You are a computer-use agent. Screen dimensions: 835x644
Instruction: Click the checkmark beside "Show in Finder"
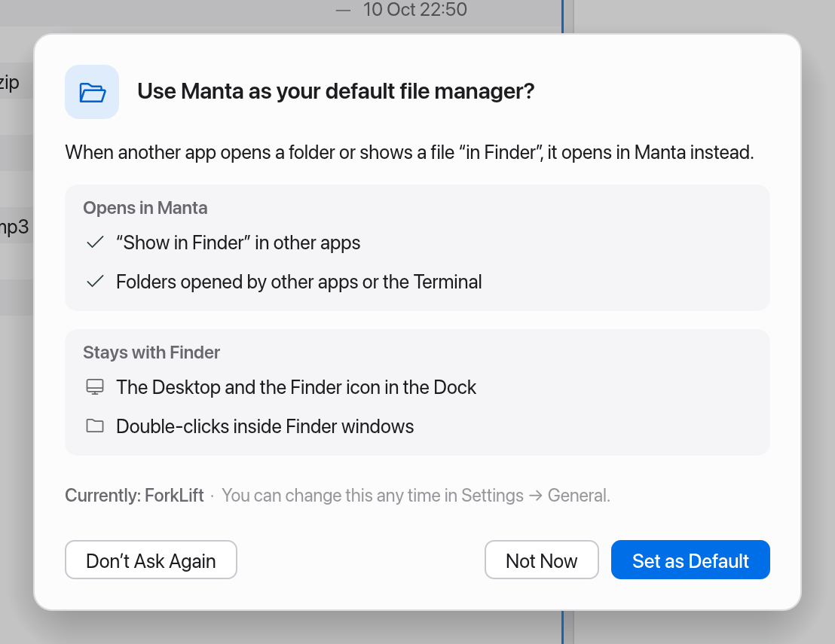(x=95, y=243)
